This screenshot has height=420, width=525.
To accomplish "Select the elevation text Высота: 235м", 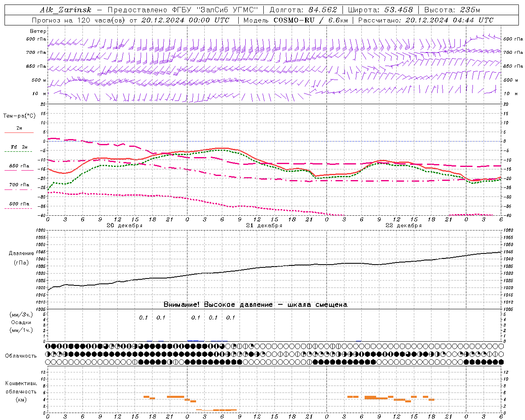I will pyautogui.click(x=452, y=10).
